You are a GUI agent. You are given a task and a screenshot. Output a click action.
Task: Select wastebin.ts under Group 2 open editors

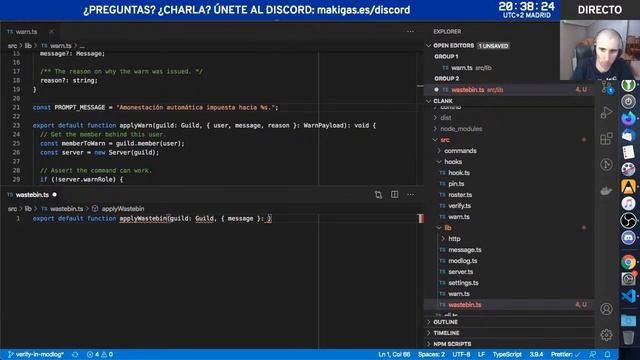pos(509,90)
